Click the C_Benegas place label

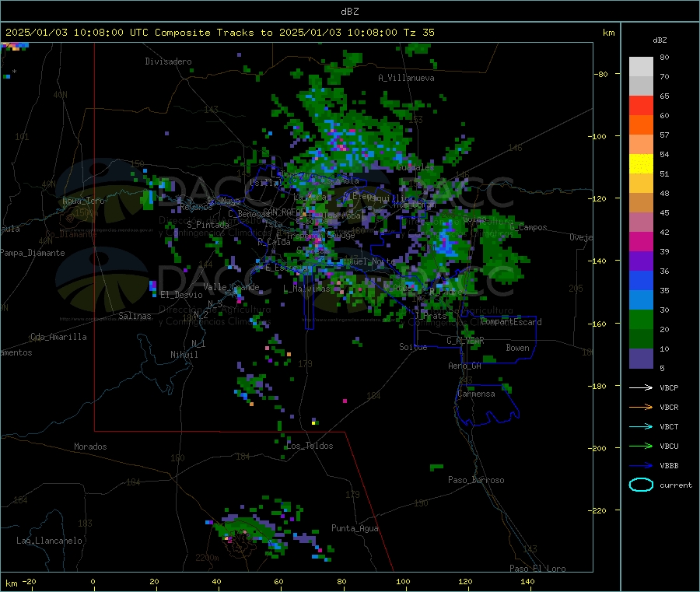[249, 214]
